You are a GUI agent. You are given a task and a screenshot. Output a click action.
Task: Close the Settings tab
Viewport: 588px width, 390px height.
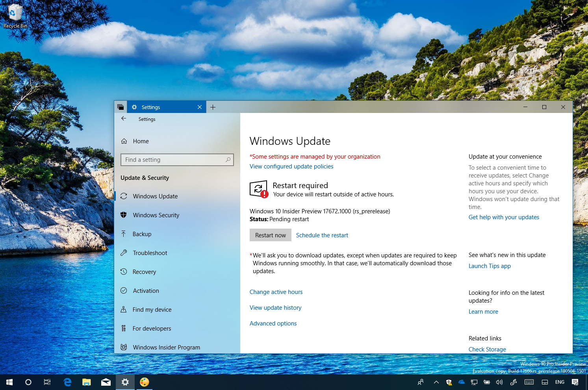200,107
